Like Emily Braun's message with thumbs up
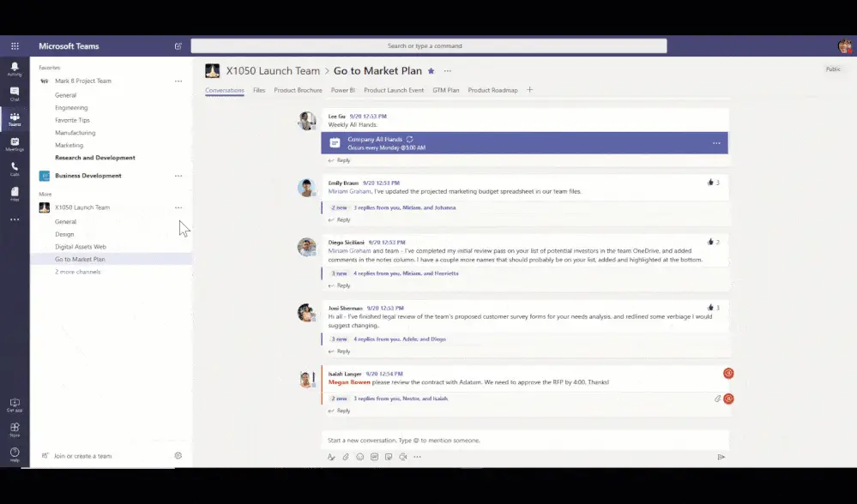This screenshot has height=504, width=857. pyautogui.click(x=710, y=183)
